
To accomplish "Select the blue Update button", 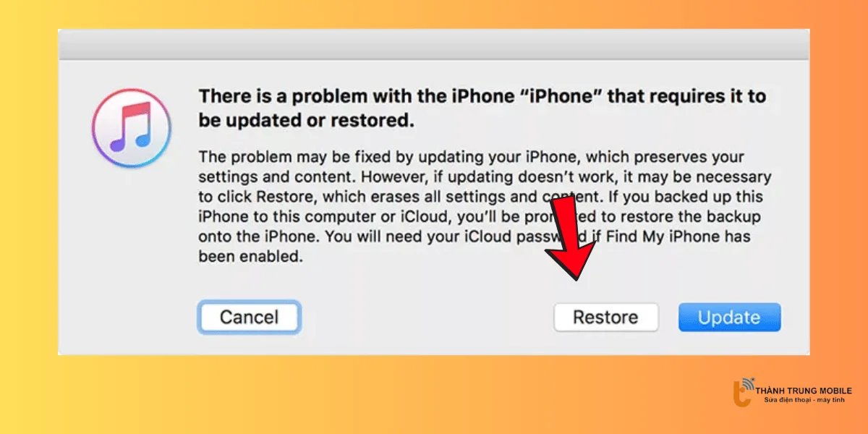I will 729,317.
